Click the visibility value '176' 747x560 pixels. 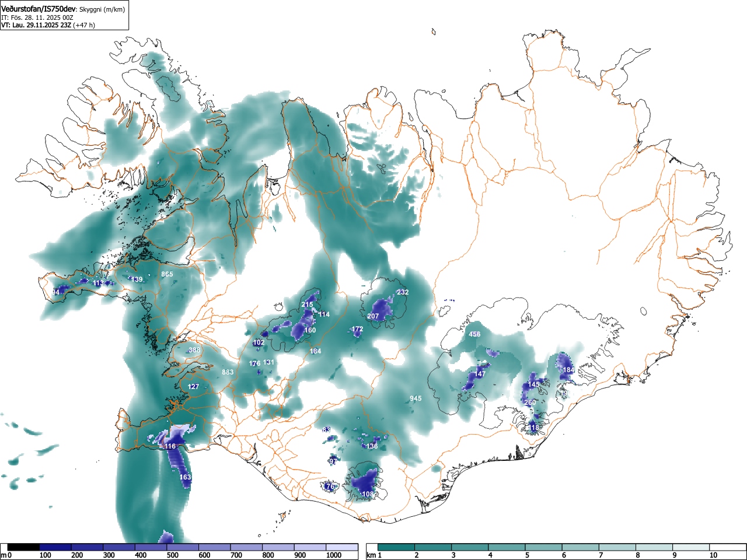pyautogui.click(x=255, y=363)
